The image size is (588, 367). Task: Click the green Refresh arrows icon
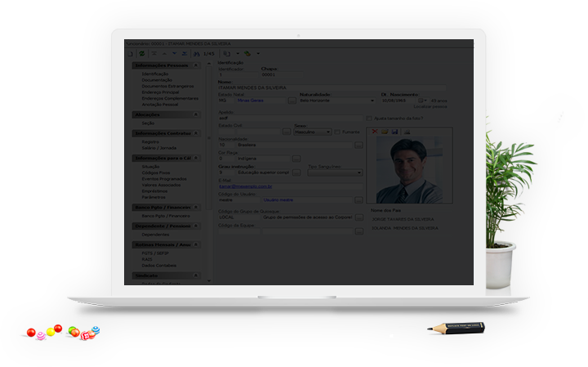point(142,54)
